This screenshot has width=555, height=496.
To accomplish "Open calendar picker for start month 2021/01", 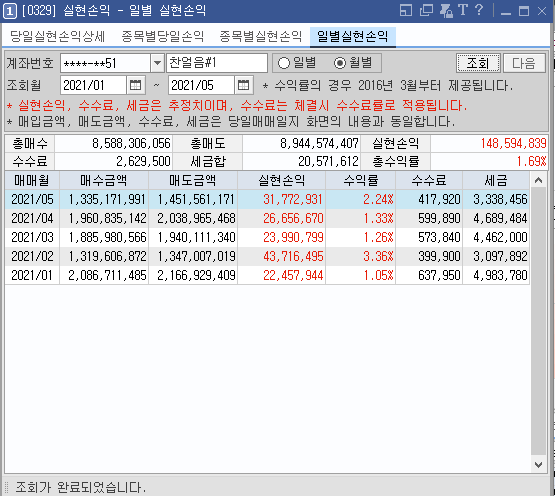I will pos(136,85).
